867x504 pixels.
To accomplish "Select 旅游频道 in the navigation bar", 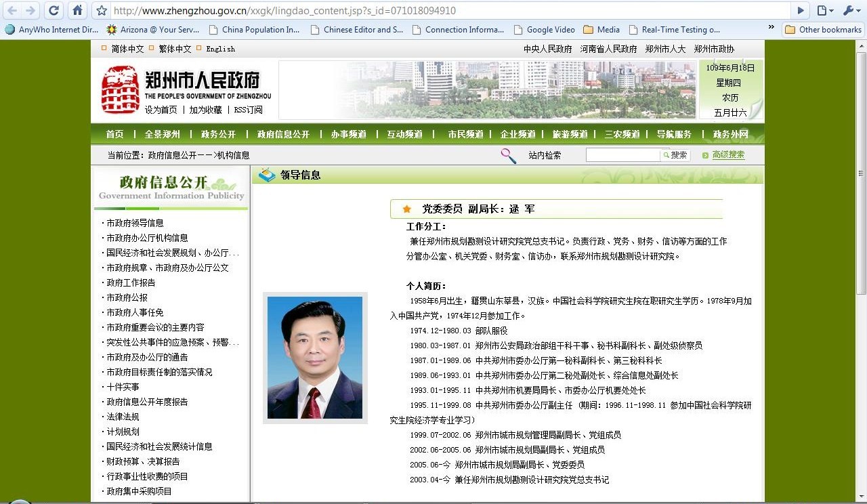I will tap(570, 134).
